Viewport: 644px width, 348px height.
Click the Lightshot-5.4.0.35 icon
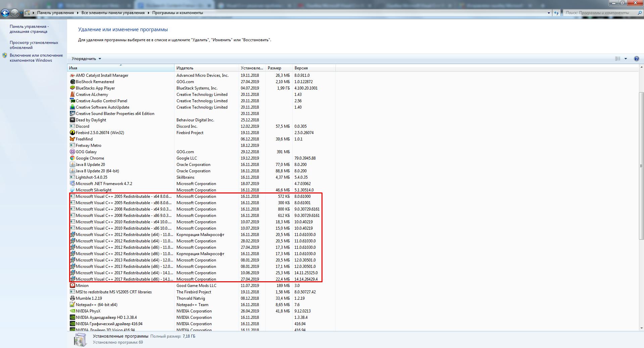pyautogui.click(x=72, y=177)
